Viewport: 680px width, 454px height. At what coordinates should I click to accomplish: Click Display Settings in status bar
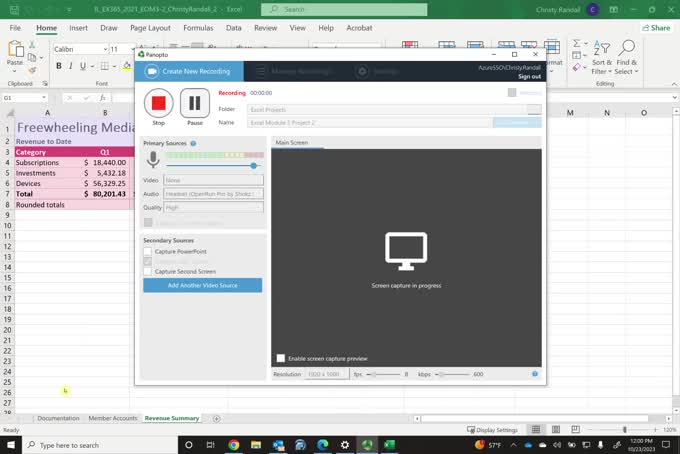pos(492,430)
